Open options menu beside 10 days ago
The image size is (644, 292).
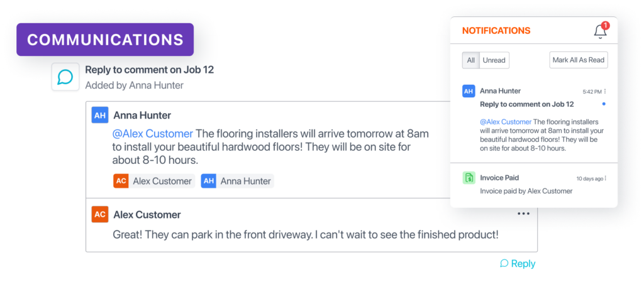tap(606, 178)
